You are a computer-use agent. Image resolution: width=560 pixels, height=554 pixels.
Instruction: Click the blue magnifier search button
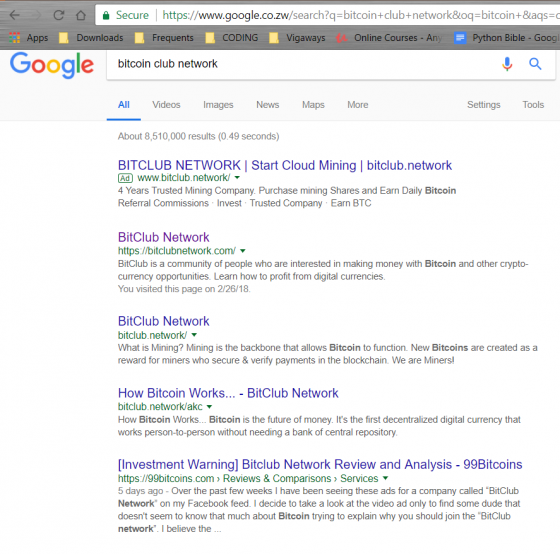tap(535, 64)
